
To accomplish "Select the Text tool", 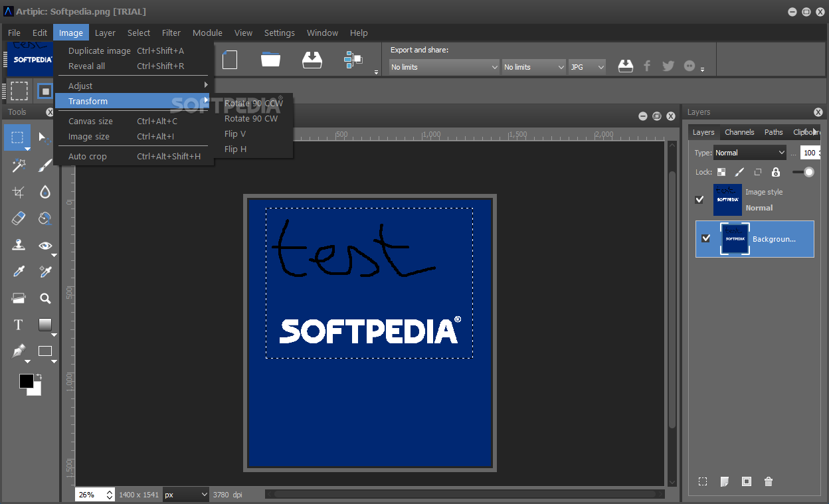I will pos(19,325).
